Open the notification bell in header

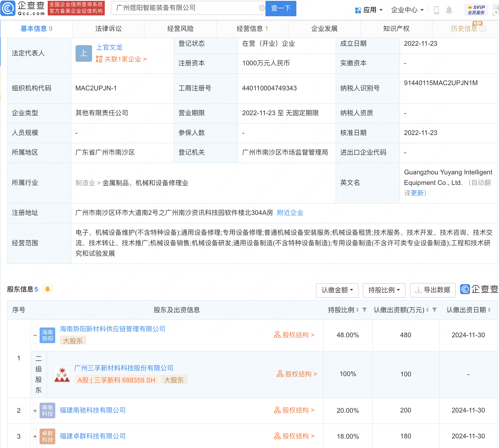click(449, 10)
